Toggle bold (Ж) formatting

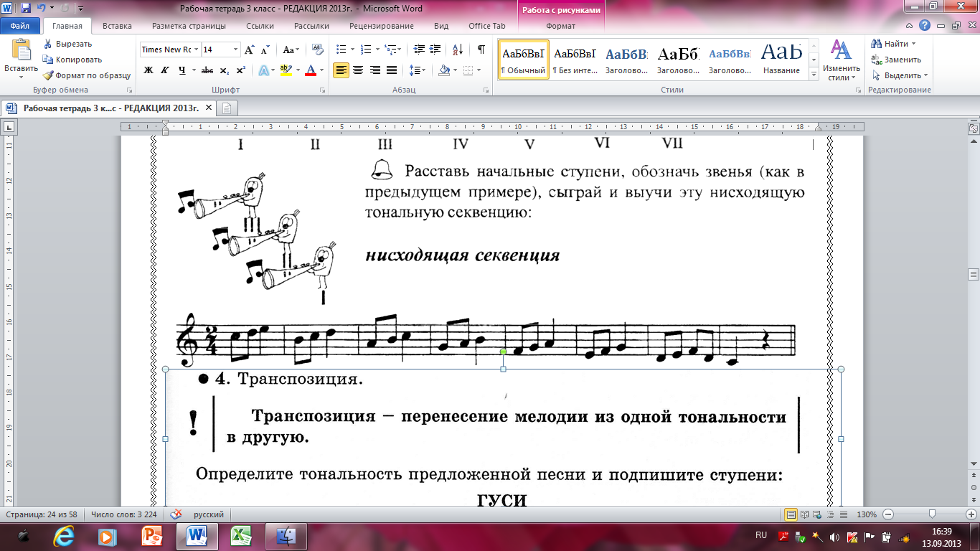[149, 70]
